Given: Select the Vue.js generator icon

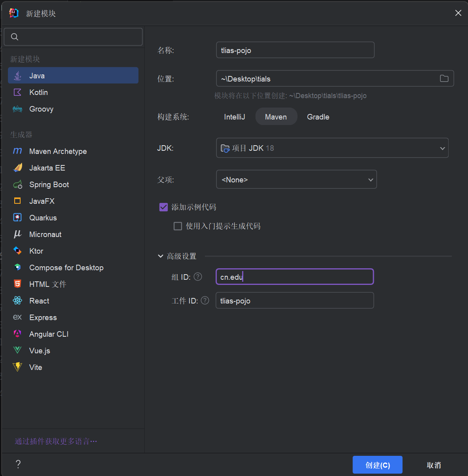Looking at the screenshot, I should 17,351.
